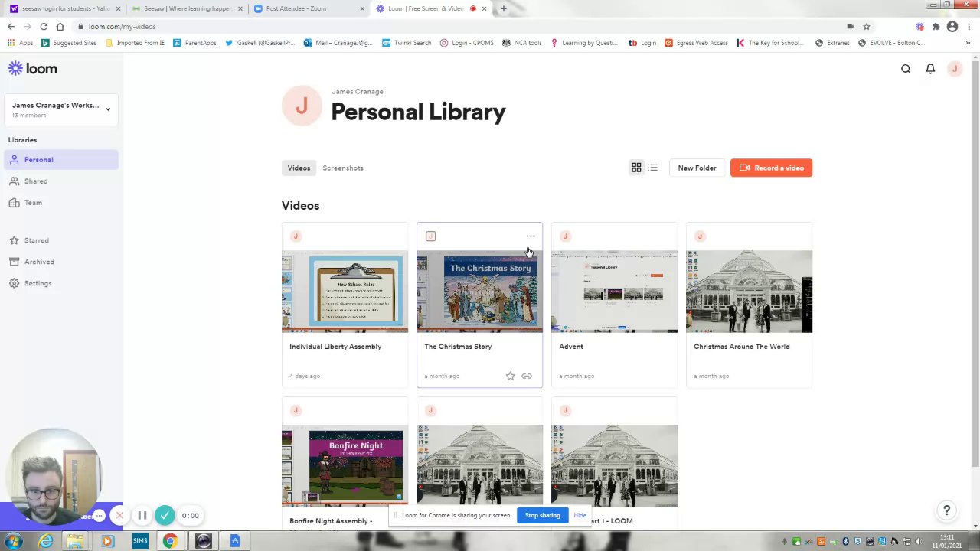This screenshot has height=551, width=980.
Task: Open SIMS from taskbar
Action: click(x=140, y=542)
